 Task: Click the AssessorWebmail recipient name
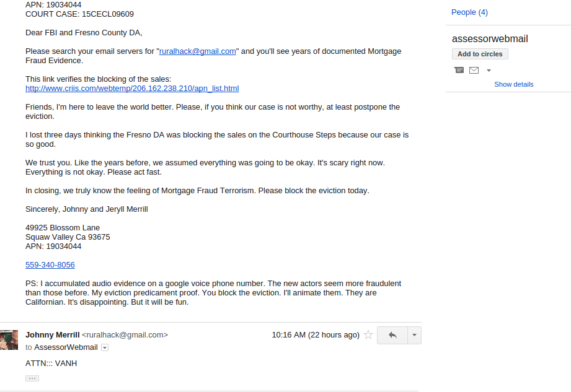(66, 347)
